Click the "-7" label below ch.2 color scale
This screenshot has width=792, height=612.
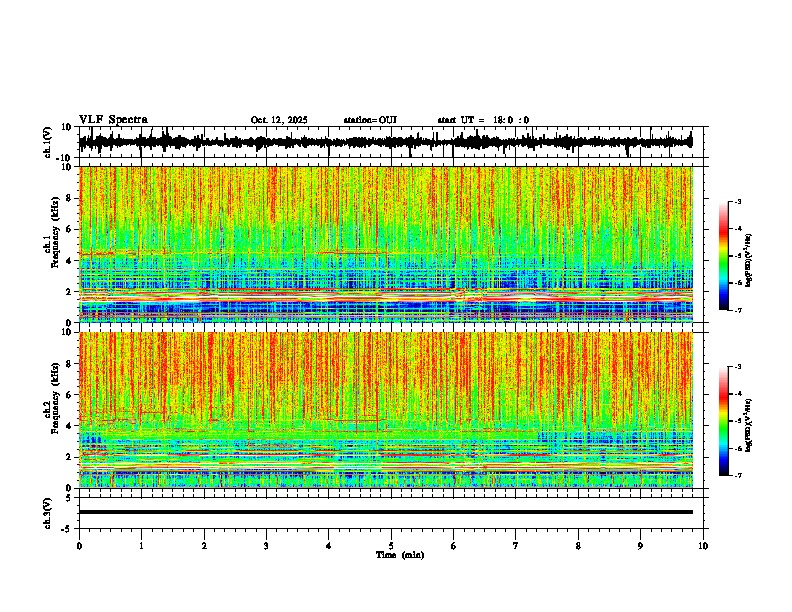coord(737,476)
